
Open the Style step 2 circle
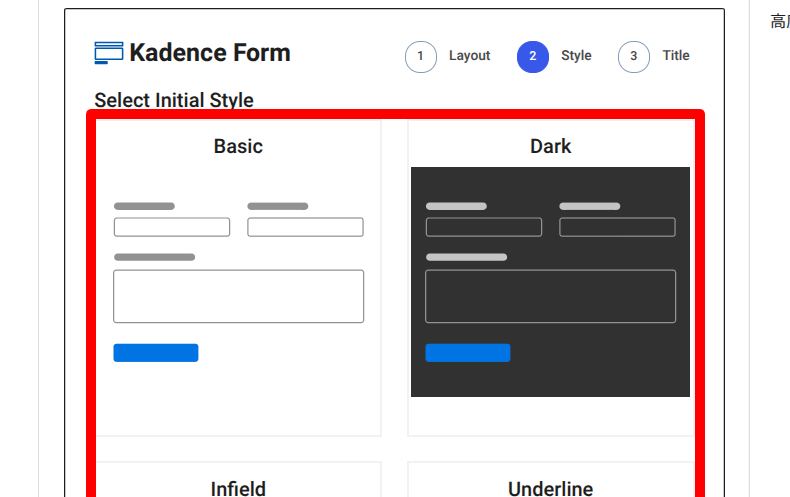pos(533,56)
